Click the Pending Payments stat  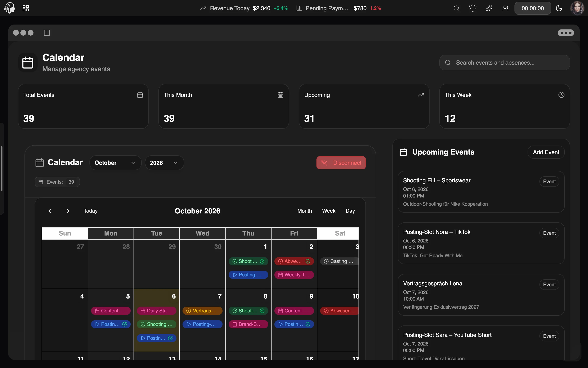[339, 8]
